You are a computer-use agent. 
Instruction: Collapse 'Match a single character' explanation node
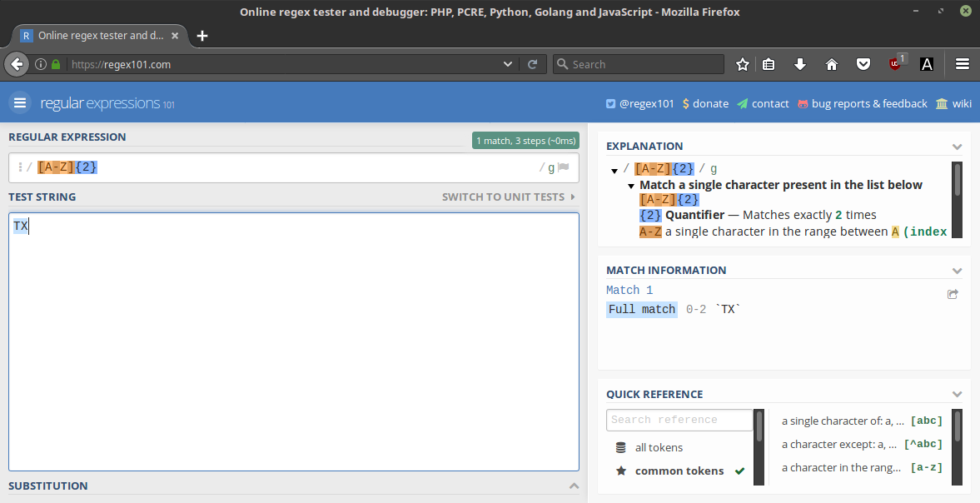pos(631,186)
